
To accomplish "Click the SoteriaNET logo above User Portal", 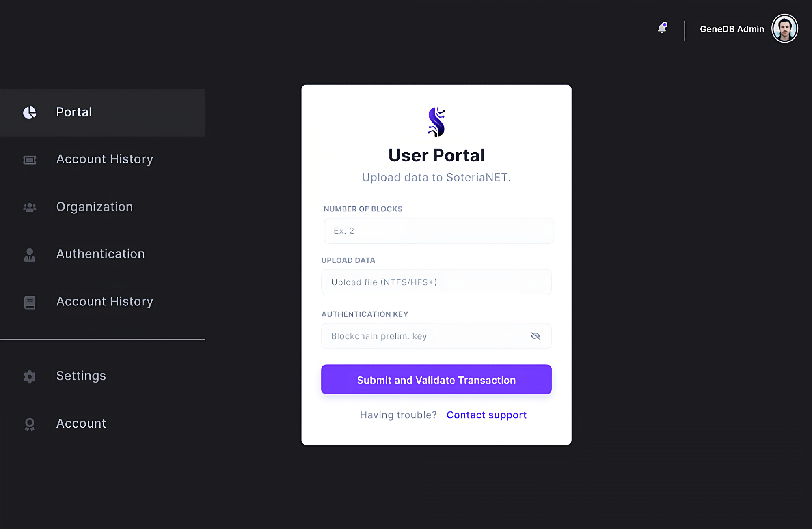I will coord(436,122).
